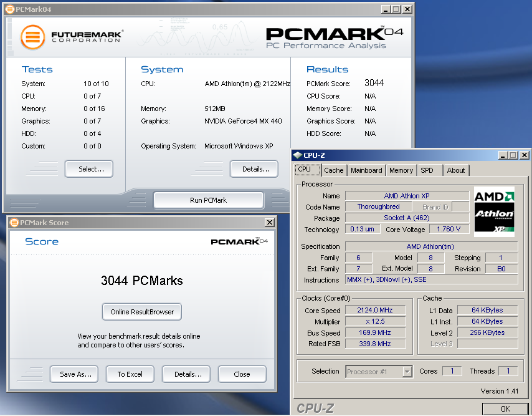Click the Multiplier value x 12.5
The image size is (532, 416).
[375, 321]
